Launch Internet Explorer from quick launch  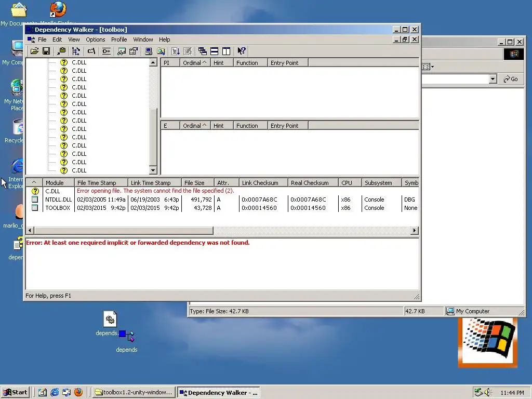pyautogui.click(x=55, y=393)
